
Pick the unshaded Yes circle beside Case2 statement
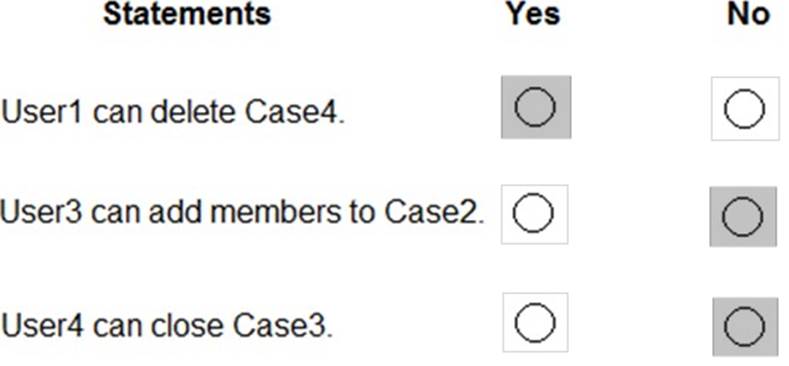pos(534,213)
